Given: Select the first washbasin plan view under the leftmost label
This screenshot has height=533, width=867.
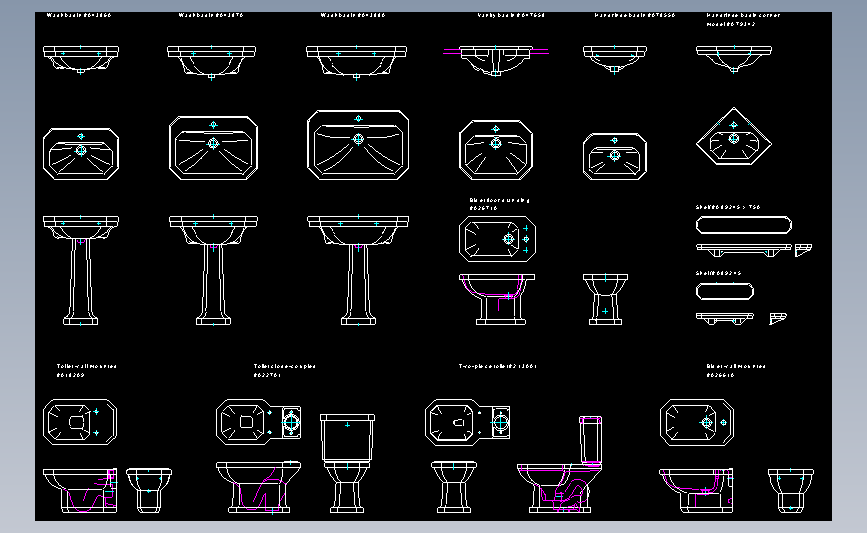Looking at the screenshot, I should [x=81, y=154].
